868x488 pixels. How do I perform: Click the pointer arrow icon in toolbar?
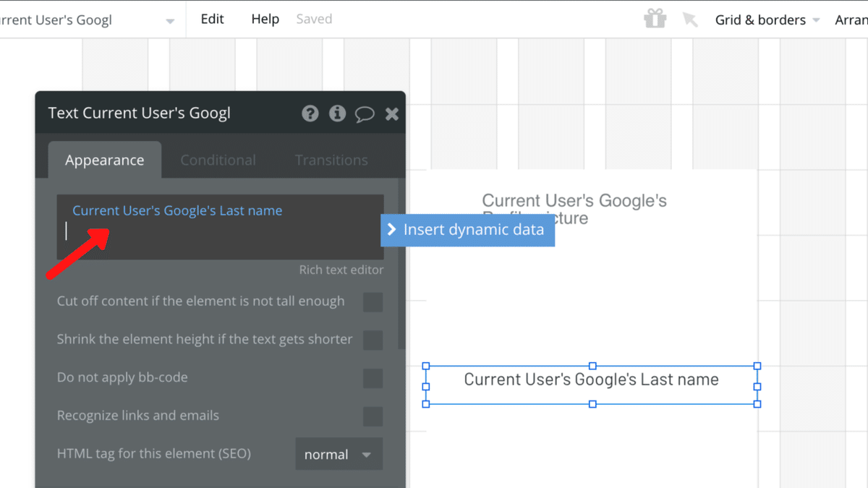pyautogui.click(x=691, y=20)
